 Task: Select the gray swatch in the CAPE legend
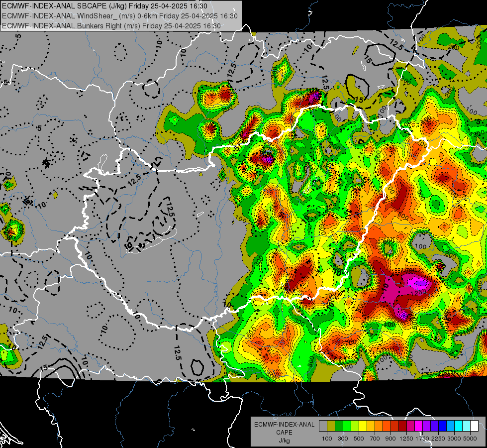(323, 426)
